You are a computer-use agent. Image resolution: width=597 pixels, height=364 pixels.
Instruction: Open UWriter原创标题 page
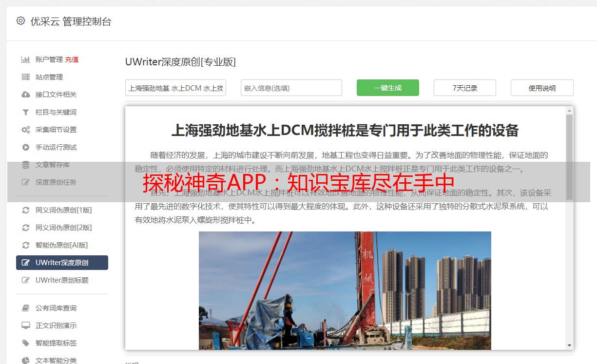pyautogui.click(x=62, y=280)
